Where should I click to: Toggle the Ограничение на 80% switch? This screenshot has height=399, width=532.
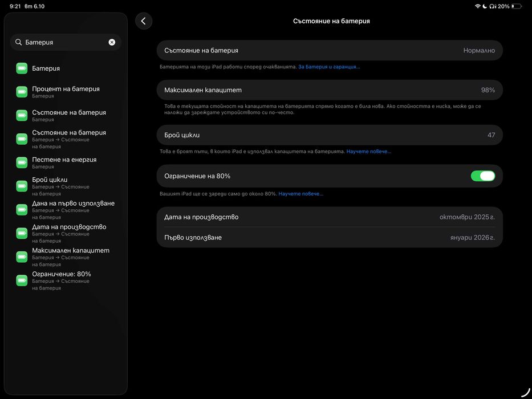point(483,176)
